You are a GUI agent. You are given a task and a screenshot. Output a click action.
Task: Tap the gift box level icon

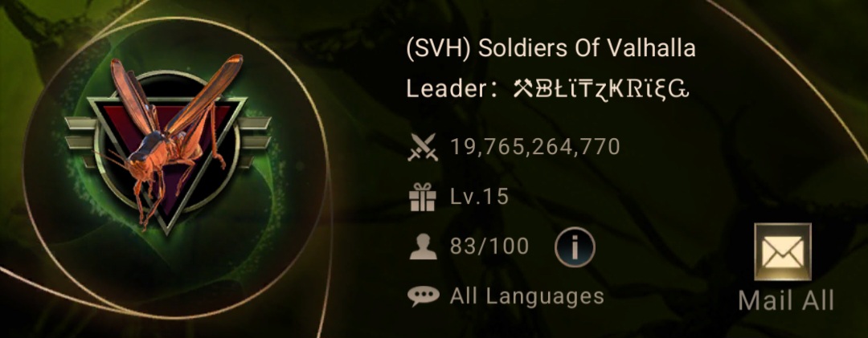click(x=423, y=198)
